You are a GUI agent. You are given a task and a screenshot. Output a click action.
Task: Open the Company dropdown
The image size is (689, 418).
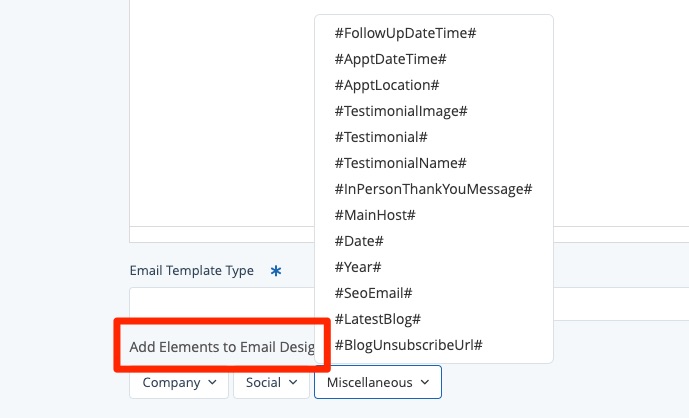tap(179, 382)
